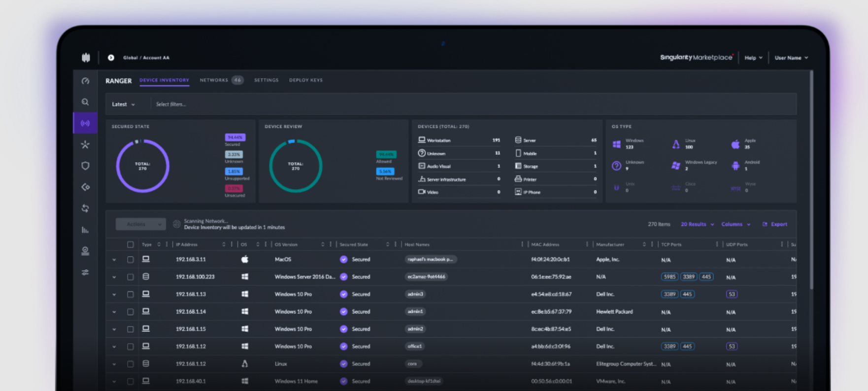Click the Printer device category icon

pos(518,179)
